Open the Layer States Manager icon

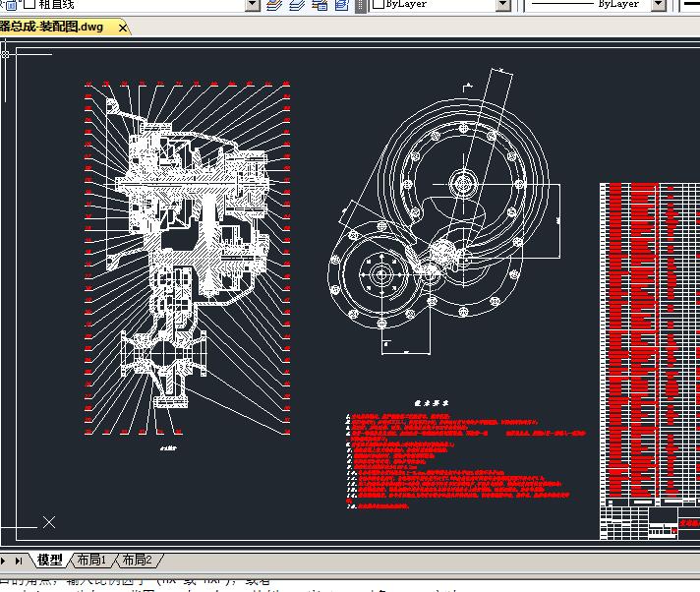pyautogui.click(x=319, y=5)
